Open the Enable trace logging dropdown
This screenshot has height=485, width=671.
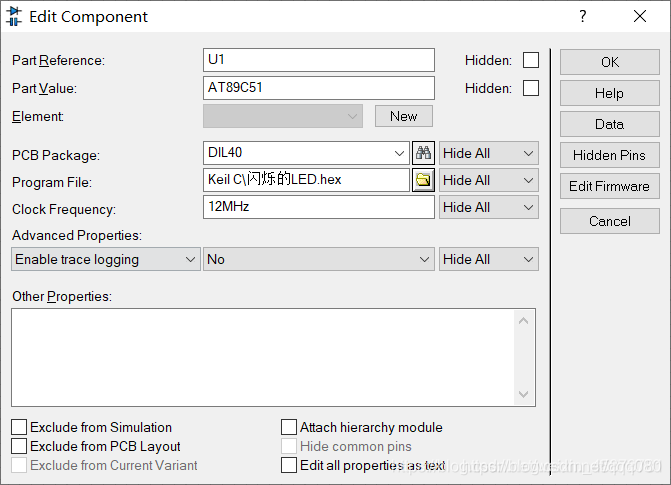[x=106, y=259]
